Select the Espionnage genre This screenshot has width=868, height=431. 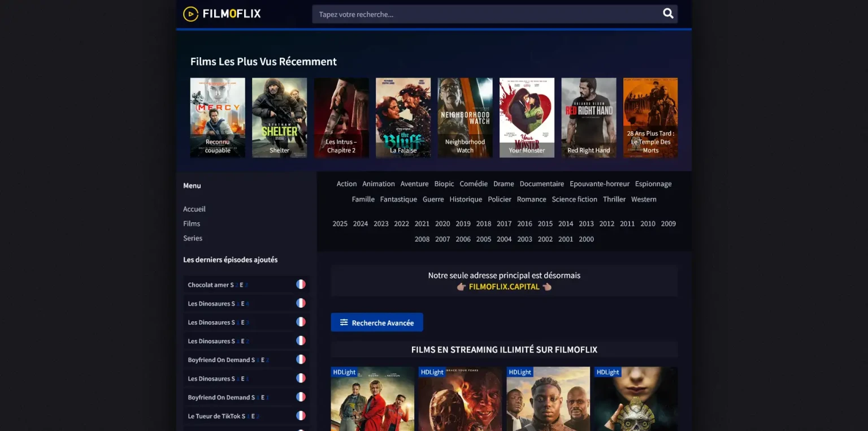(x=653, y=184)
